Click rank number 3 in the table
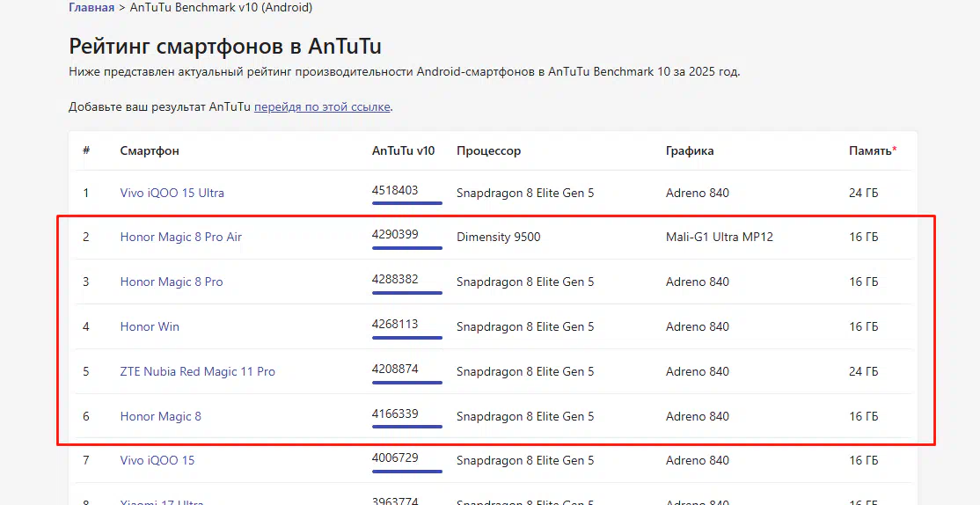Screen dimensions: 980x505 [85, 282]
